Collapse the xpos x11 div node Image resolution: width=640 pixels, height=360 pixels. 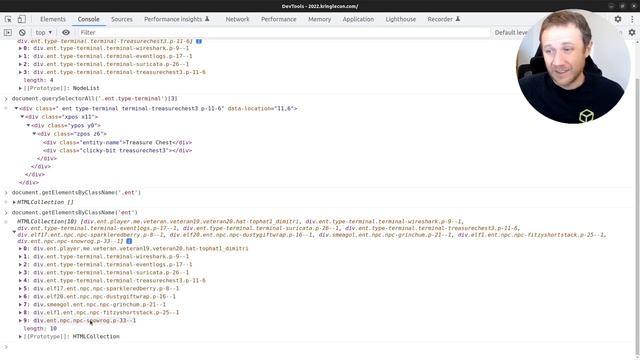tap(22, 117)
